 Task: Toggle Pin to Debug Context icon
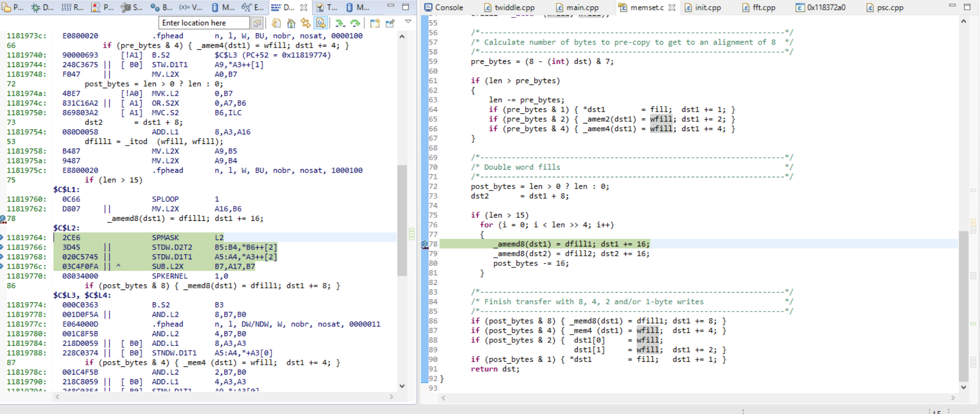tap(390, 23)
